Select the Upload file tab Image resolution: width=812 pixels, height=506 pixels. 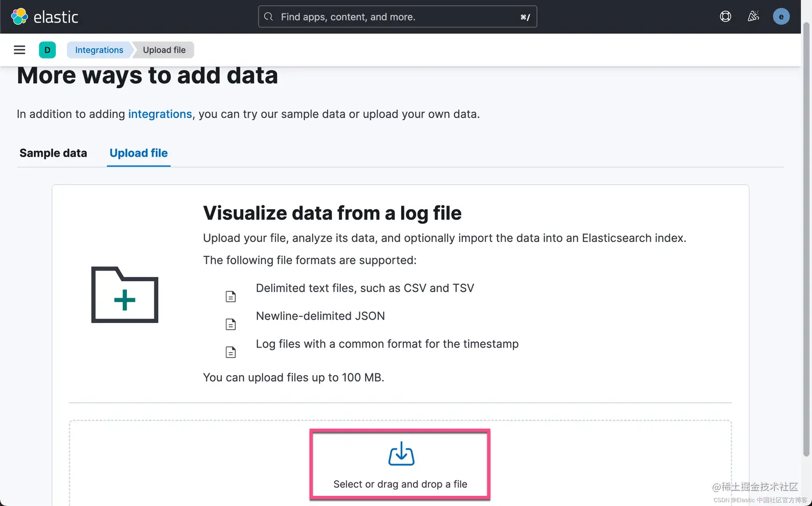139,153
